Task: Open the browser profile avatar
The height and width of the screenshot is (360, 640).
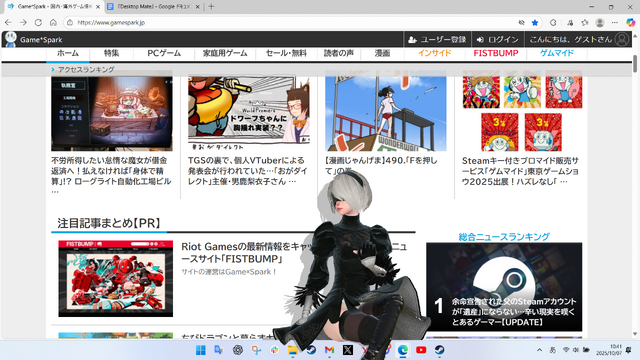Action: (600, 22)
